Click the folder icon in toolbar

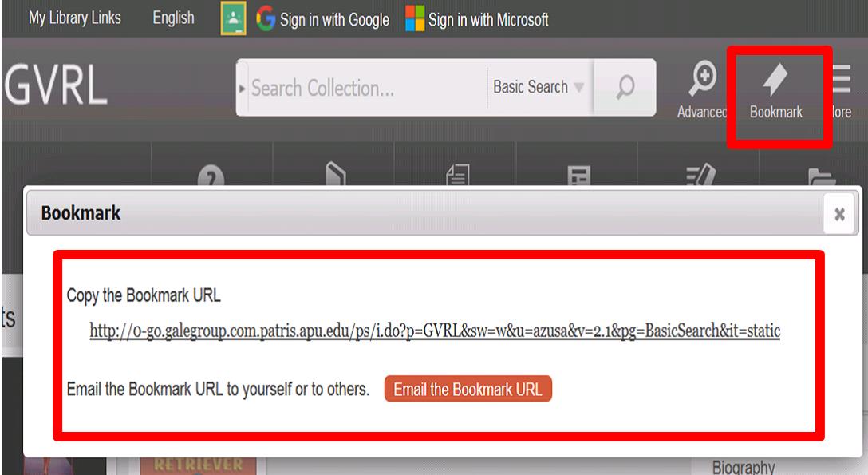822,176
